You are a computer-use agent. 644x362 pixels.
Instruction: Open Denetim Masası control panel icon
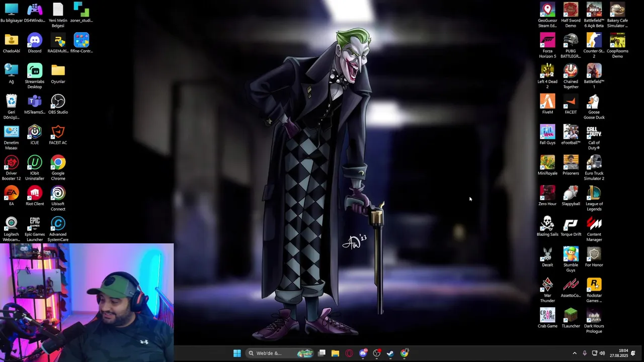tap(11, 137)
